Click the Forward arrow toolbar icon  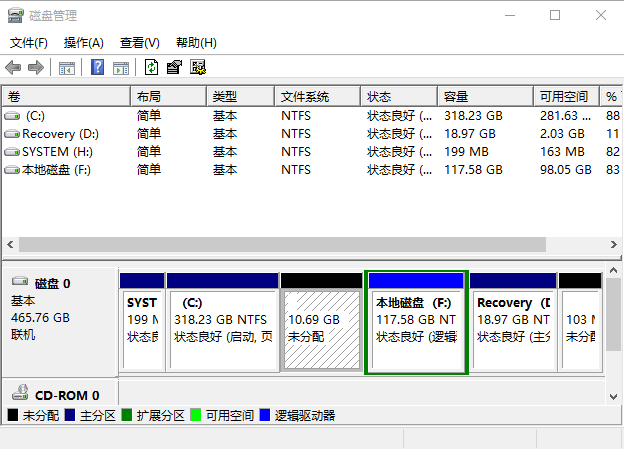[x=36, y=68]
